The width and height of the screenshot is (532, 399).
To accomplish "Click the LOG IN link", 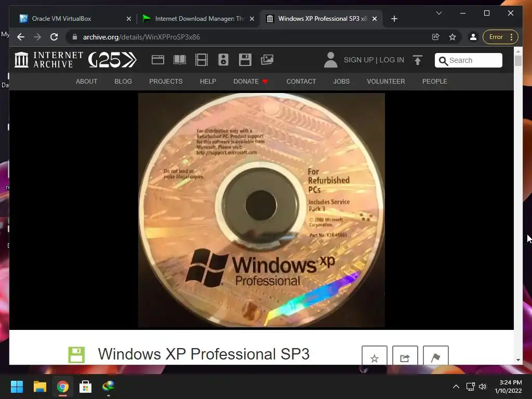I will pyautogui.click(x=392, y=60).
